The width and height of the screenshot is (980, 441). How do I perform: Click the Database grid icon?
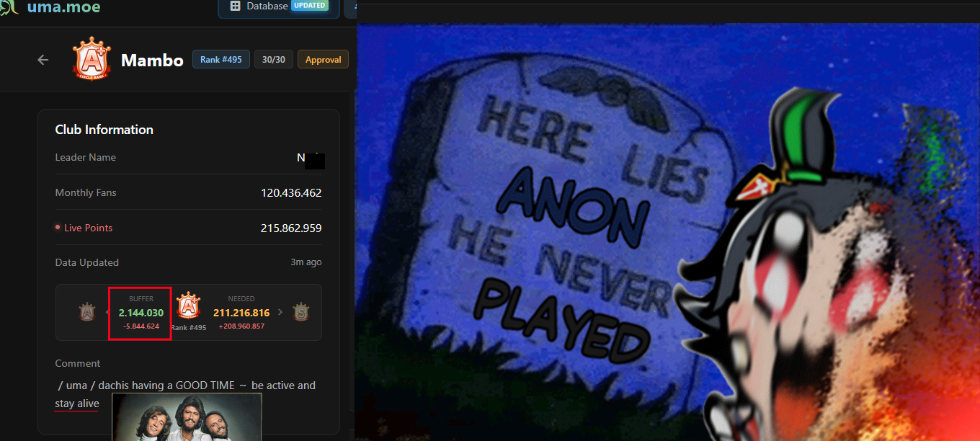235,6
